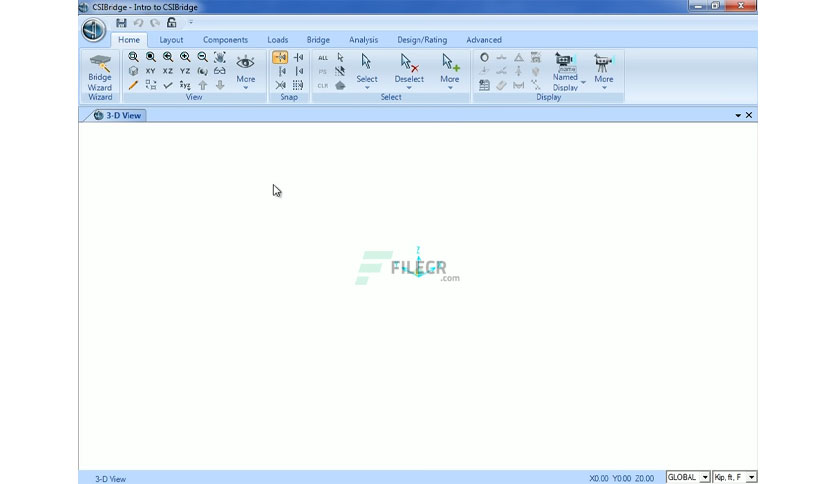Toggle perspective view with the glasses icon
This screenshot has width=836, height=484.
coord(220,71)
